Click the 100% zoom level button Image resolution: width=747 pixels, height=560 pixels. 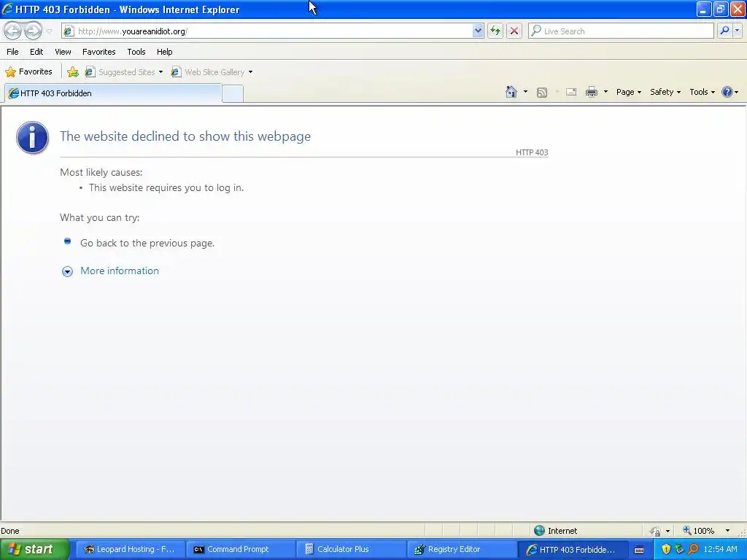coord(699,531)
